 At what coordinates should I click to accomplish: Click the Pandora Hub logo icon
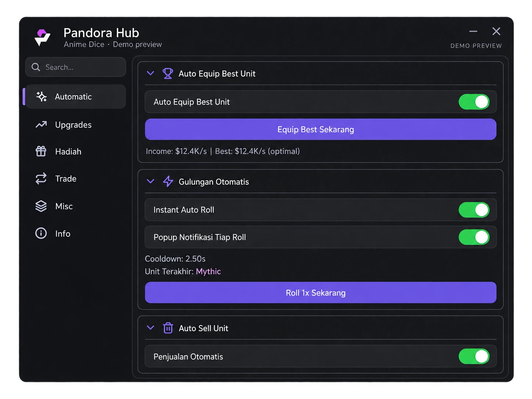click(42, 37)
